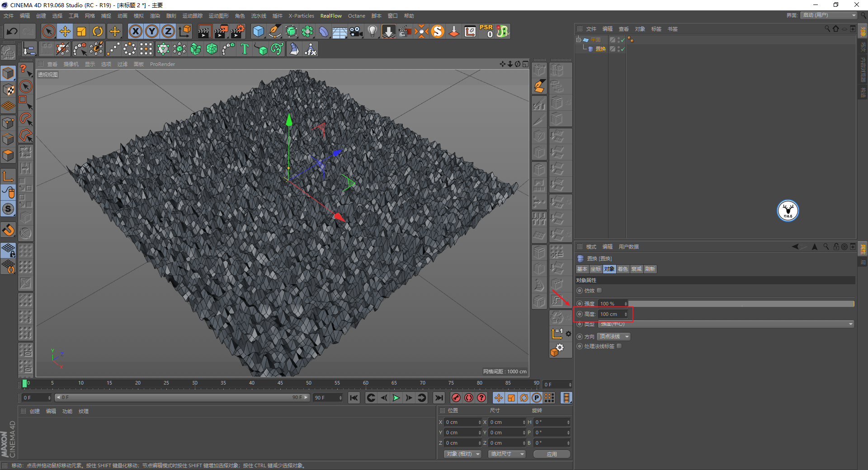Viewport: 868px width, 470px height.
Task: Select the Live Selection tool
Action: pos(48,31)
